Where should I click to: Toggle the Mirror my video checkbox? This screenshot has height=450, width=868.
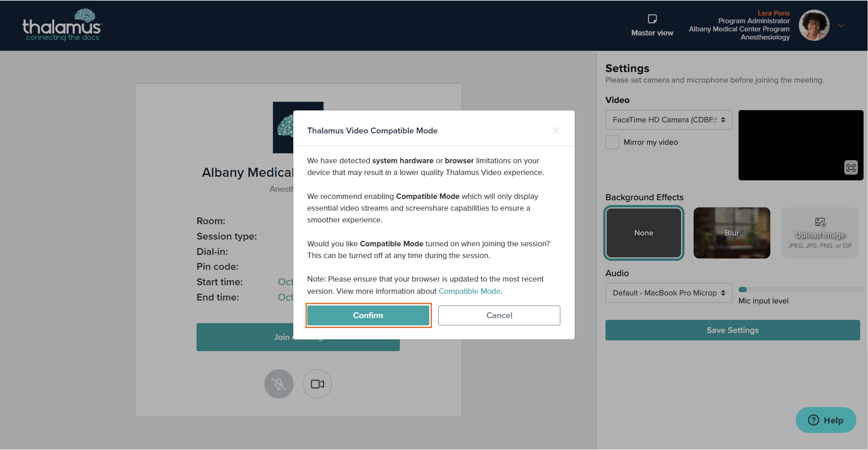point(612,142)
